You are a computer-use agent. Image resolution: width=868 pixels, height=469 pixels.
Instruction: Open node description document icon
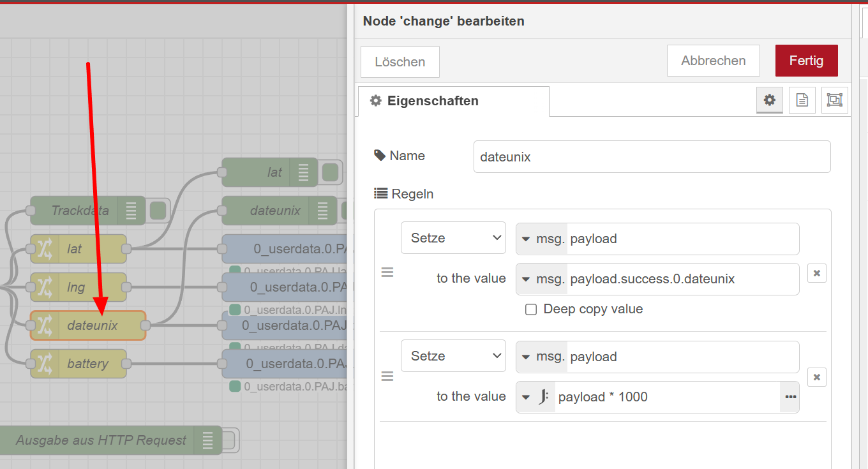pos(802,100)
